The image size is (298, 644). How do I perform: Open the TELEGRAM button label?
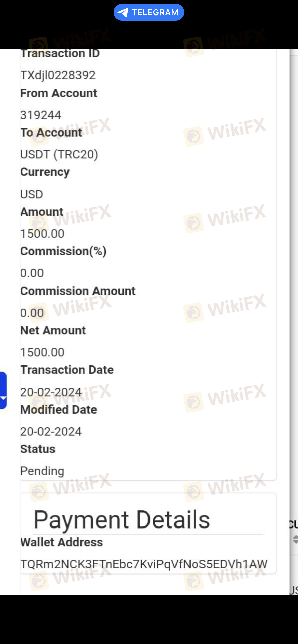[x=155, y=12]
